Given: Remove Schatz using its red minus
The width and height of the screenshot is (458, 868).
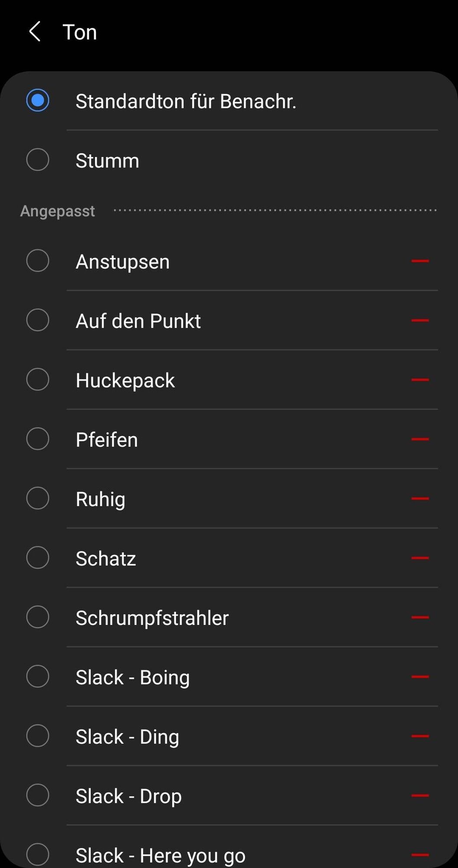Looking at the screenshot, I should tap(420, 559).
